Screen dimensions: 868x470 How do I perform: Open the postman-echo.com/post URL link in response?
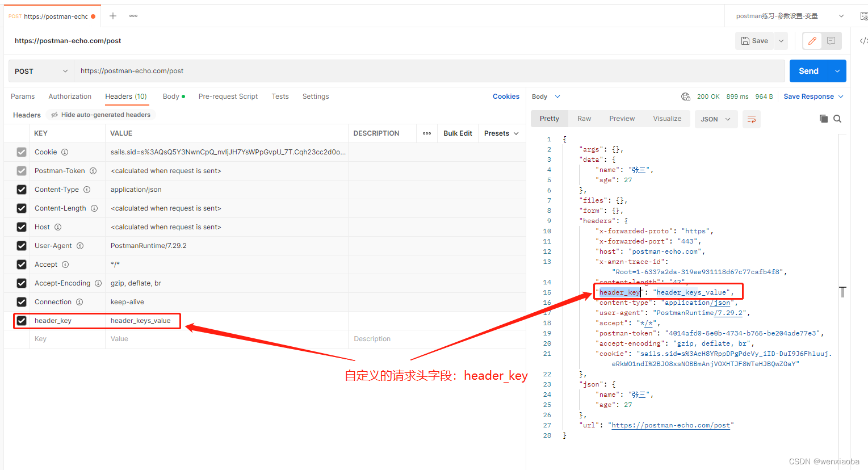(x=671, y=425)
